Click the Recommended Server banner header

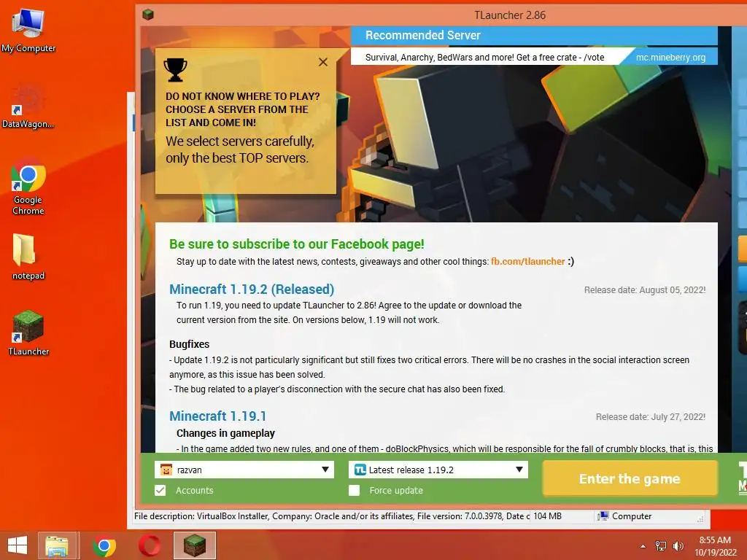(534, 35)
